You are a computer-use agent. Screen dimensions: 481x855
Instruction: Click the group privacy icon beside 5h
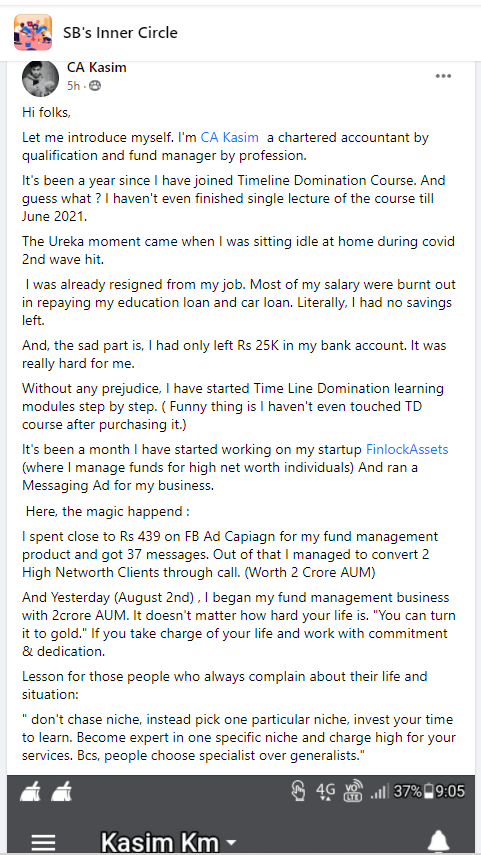[95, 86]
